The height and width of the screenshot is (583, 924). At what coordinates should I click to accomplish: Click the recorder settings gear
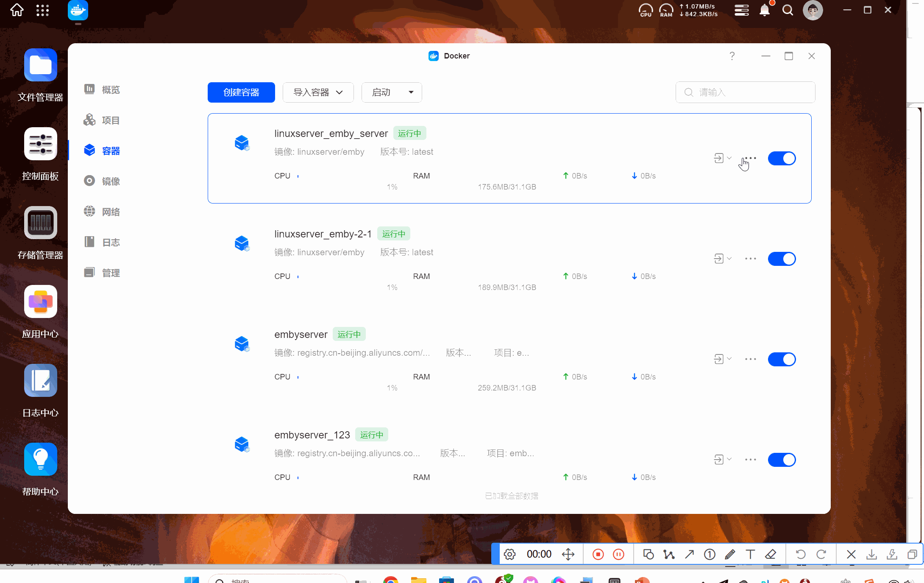(509, 554)
